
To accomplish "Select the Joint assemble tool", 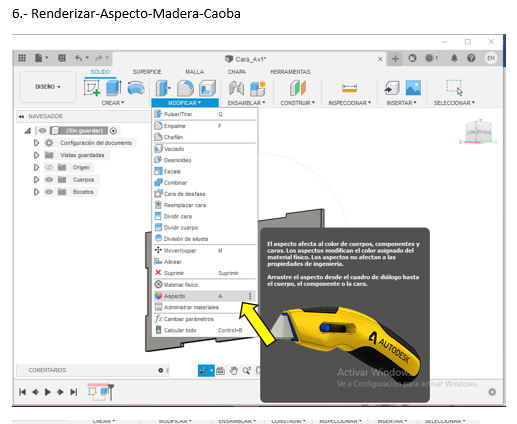I will (x=237, y=88).
